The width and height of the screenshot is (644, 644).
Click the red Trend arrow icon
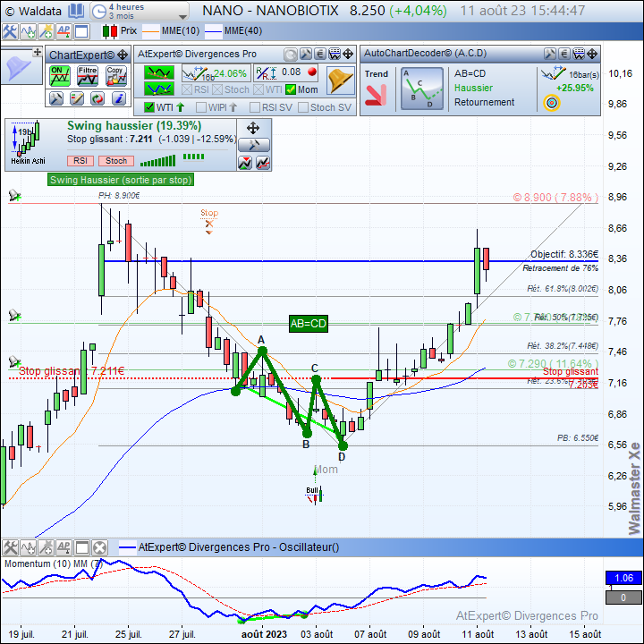(376, 95)
